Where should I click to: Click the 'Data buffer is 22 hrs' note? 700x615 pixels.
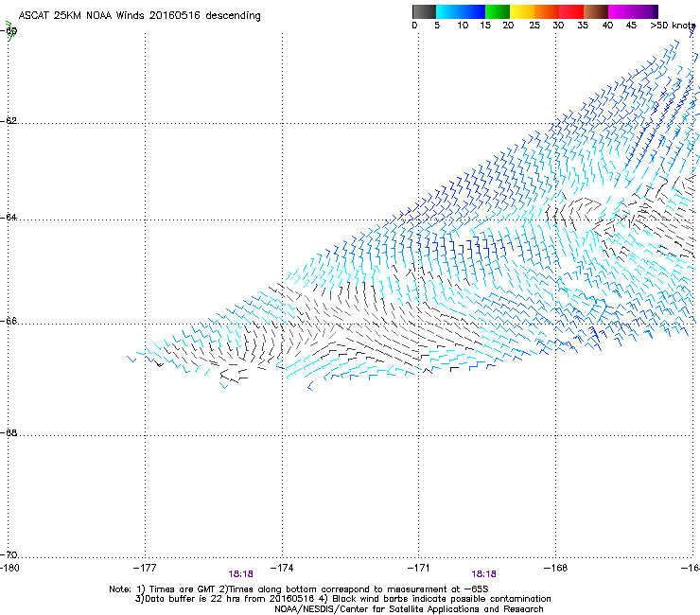(x=342, y=599)
